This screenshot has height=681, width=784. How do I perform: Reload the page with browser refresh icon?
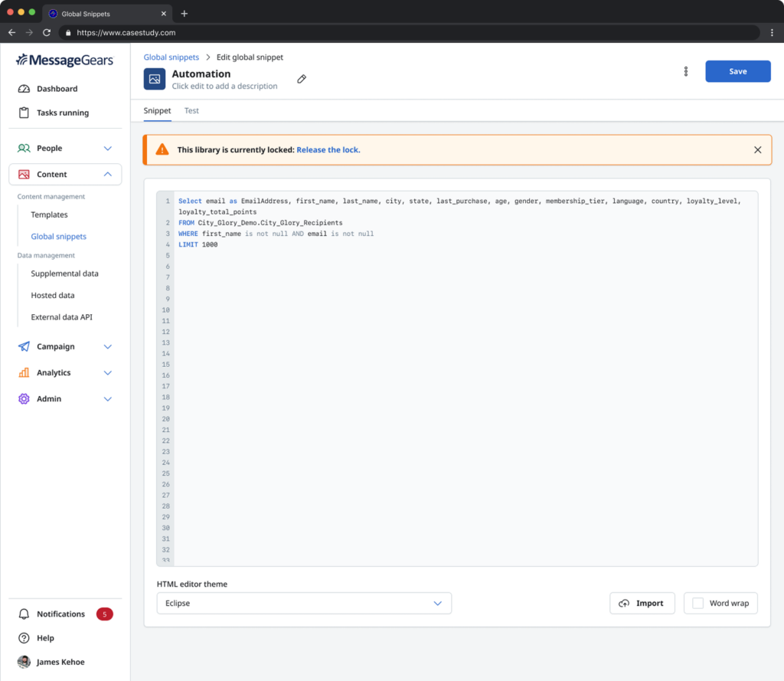[47, 33]
